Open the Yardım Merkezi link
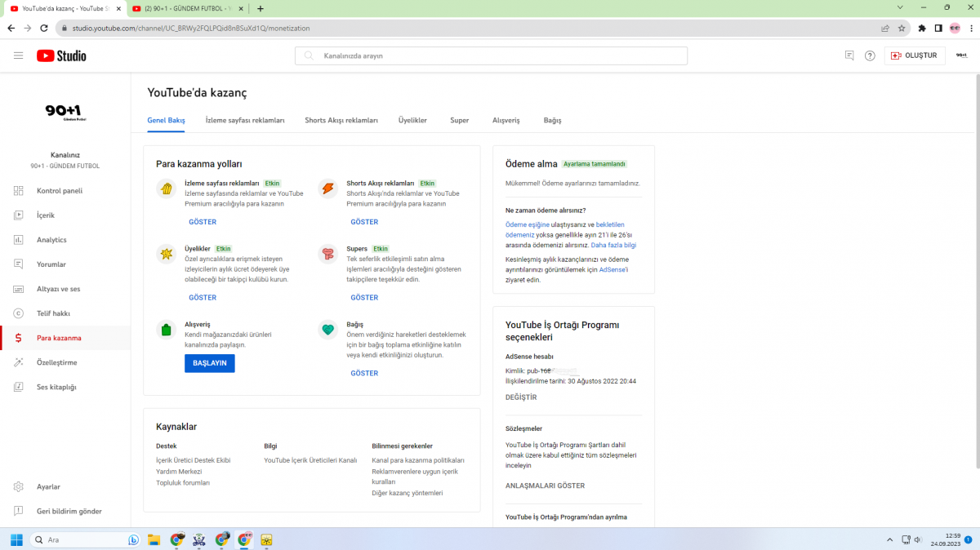Viewport: 980px width, 550px height. [179, 472]
